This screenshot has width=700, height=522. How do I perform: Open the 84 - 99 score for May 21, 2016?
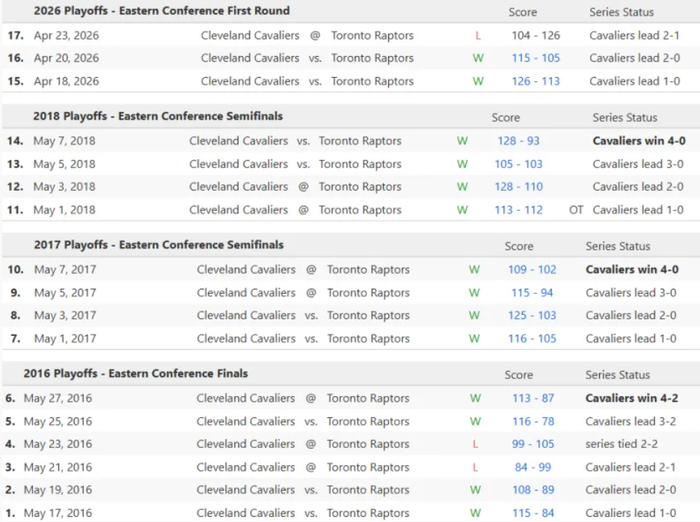point(533,467)
